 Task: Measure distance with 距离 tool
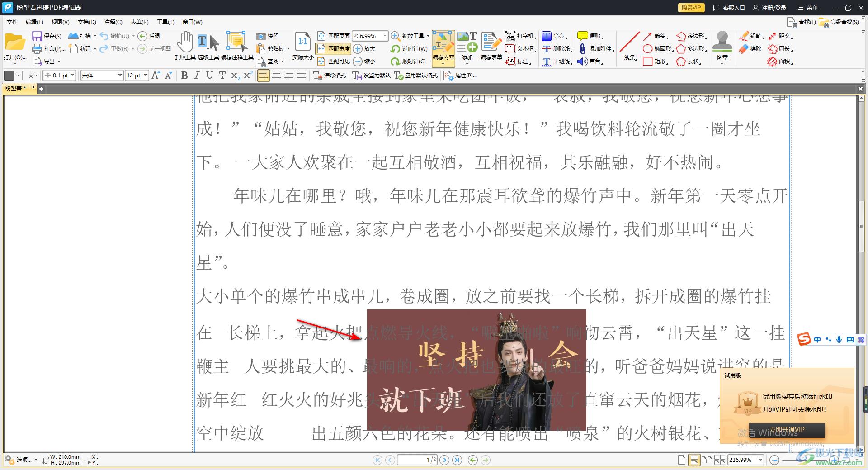pyautogui.click(x=780, y=36)
